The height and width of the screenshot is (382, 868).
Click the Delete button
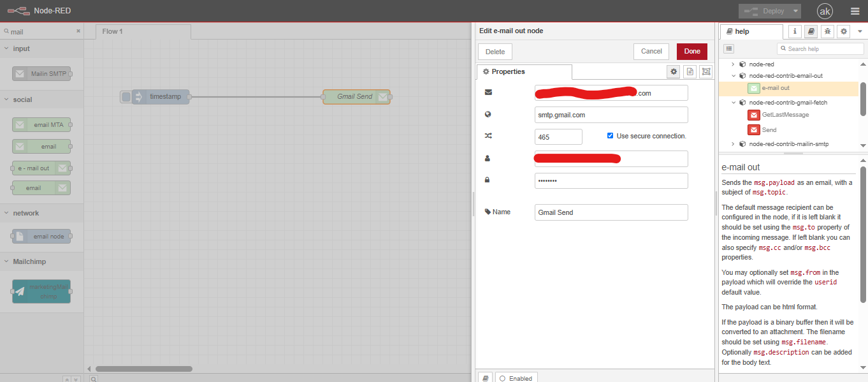tap(495, 52)
